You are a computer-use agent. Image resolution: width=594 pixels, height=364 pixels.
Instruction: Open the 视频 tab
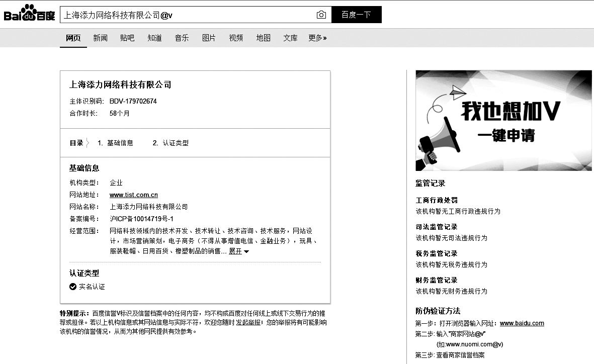(236, 38)
